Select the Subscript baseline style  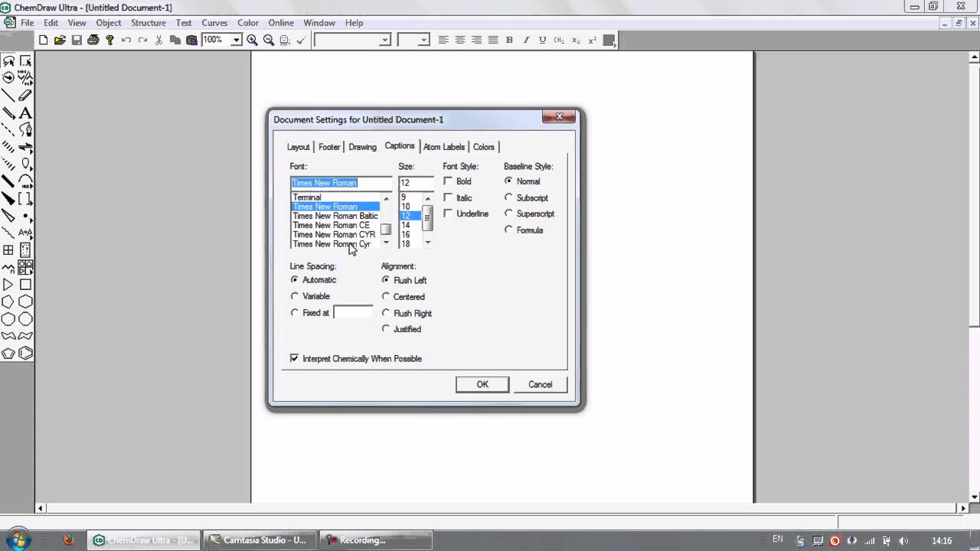508,197
